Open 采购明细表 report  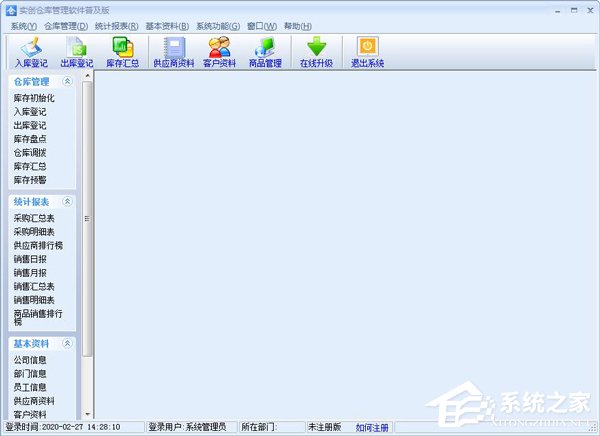tap(34, 232)
